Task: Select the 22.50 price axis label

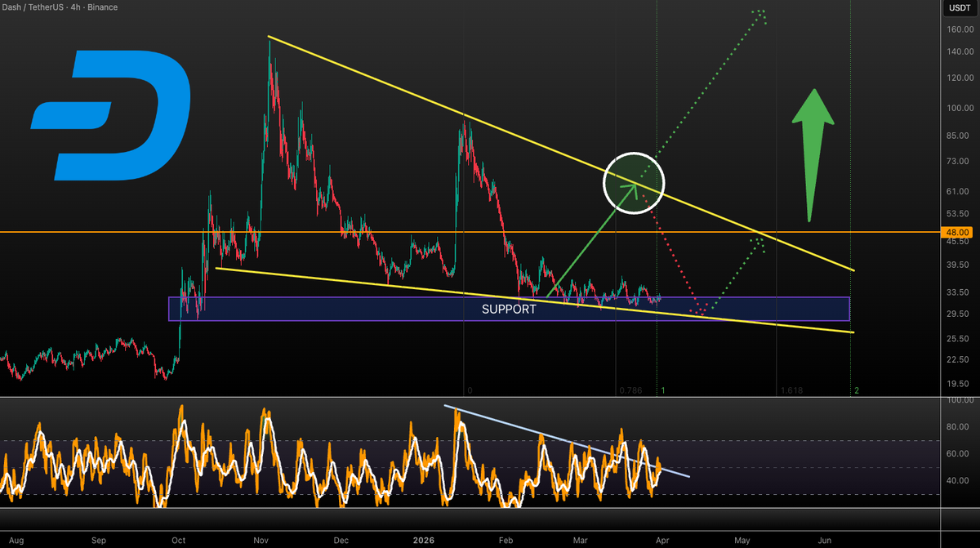Action: click(x=959, y=360)
